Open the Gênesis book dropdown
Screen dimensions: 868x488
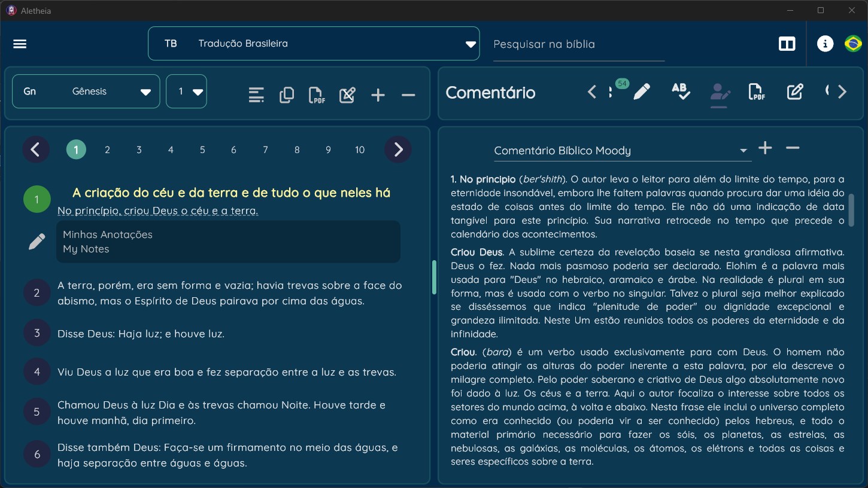click(86, 91)
